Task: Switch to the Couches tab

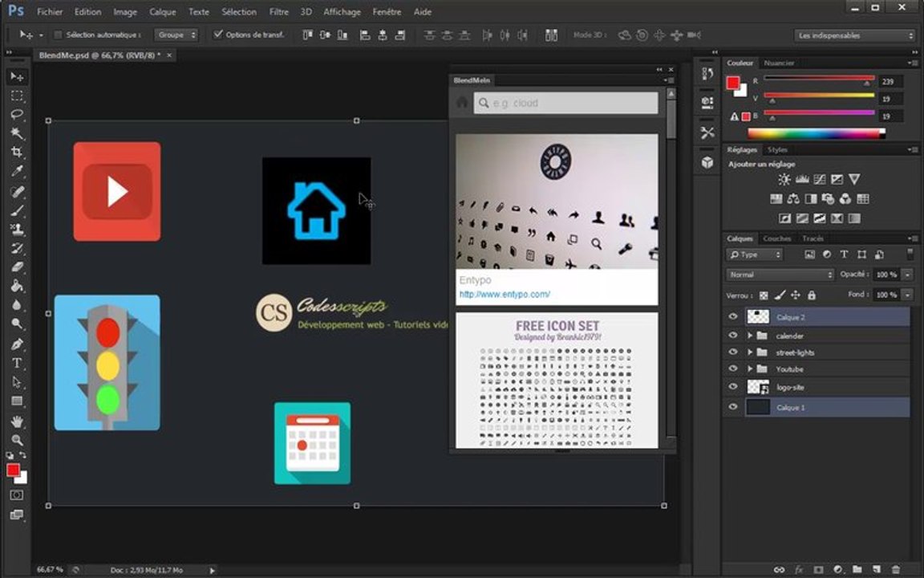Action: (x=776, y=239)
